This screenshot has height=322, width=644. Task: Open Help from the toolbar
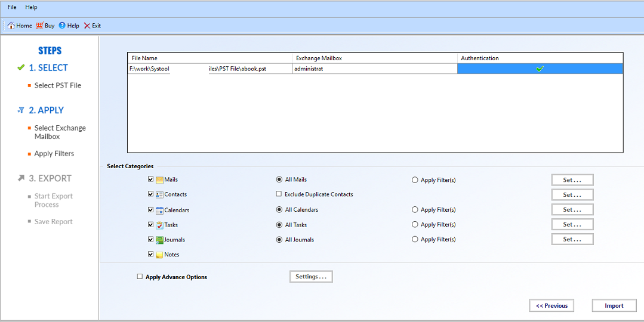click(x=69, y=26)
